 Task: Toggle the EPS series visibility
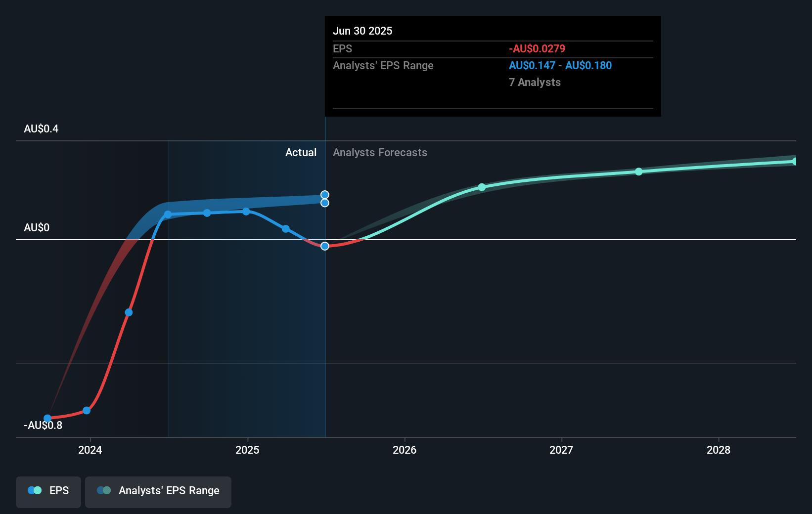click(48, 491)
